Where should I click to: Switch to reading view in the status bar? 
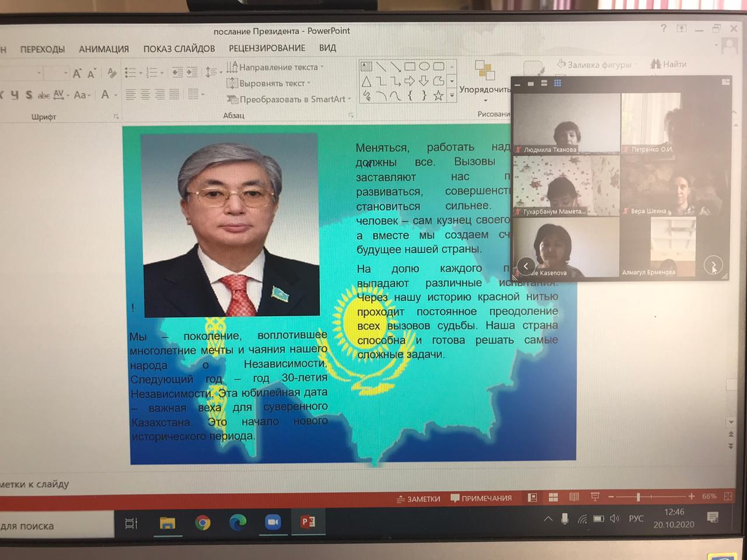574,498
